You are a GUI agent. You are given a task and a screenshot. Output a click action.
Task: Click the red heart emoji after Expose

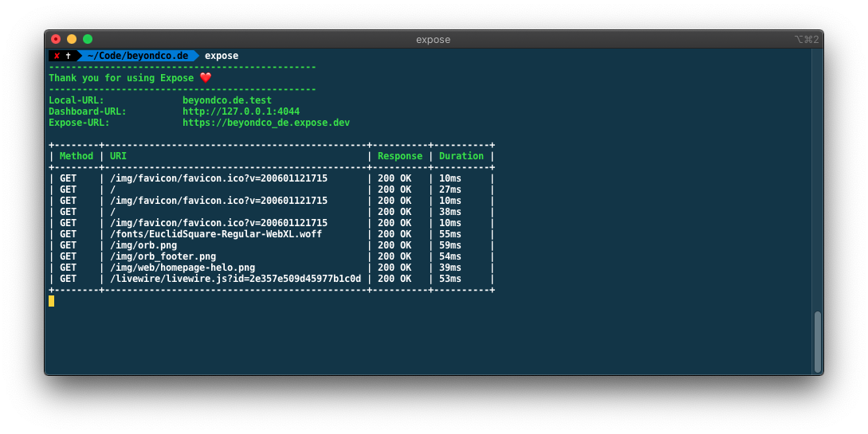[x=206, y=78]
